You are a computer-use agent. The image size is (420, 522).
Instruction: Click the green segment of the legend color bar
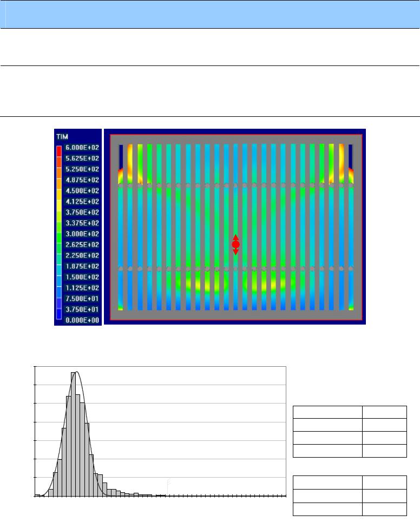[60, 234]
